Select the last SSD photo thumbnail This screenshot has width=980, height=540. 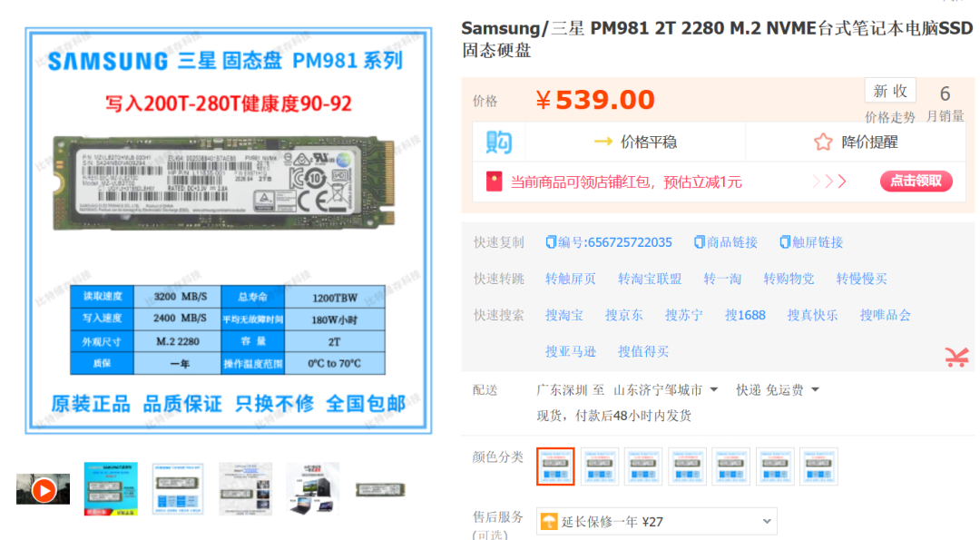380,490
